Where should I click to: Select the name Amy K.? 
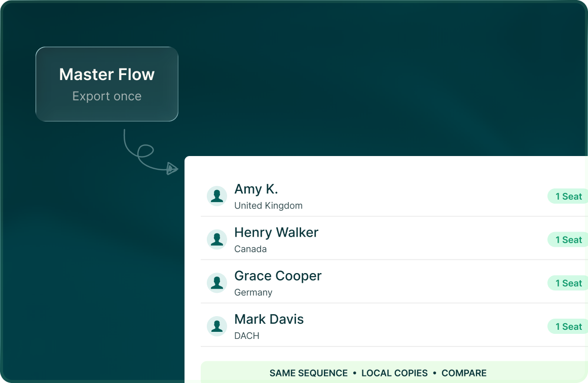(x=256, y=189)
